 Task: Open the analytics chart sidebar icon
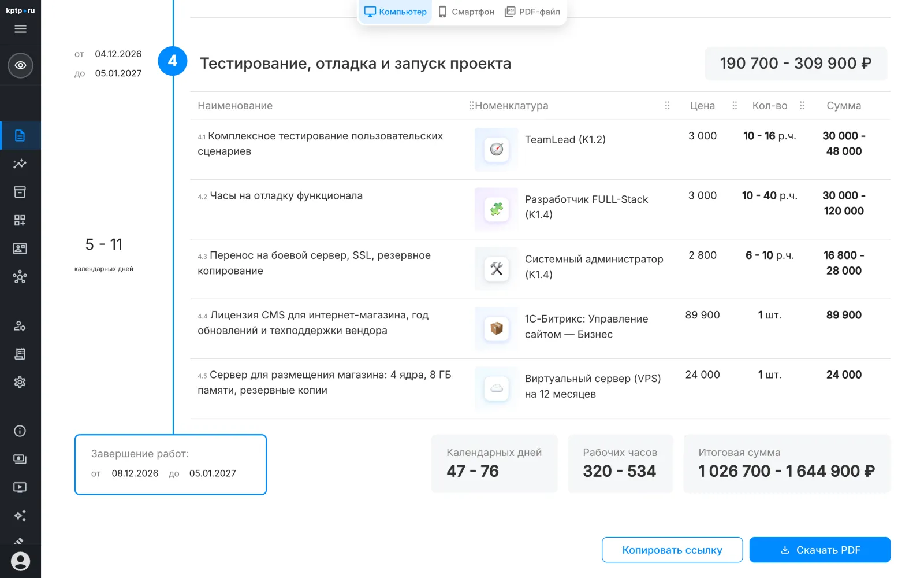pos(20,164)
